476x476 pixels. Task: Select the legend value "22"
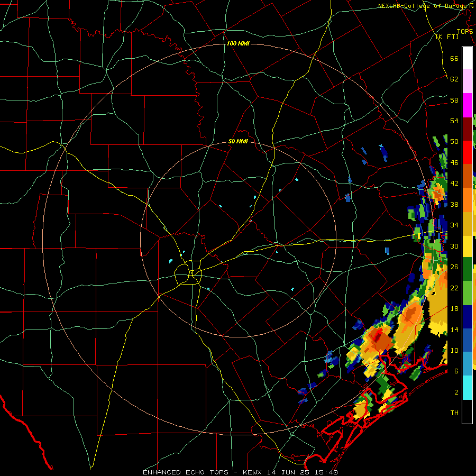coord(454,288)
